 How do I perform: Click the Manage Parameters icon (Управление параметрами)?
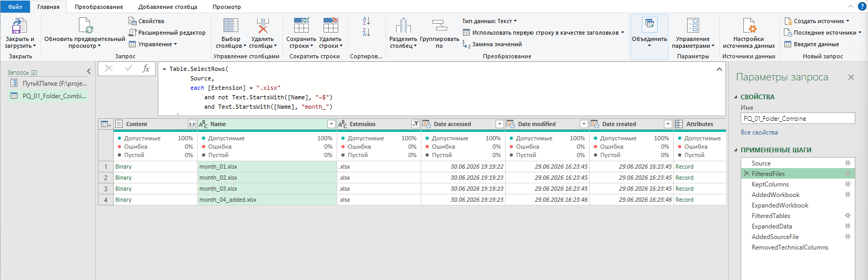[x=693, y=25]
